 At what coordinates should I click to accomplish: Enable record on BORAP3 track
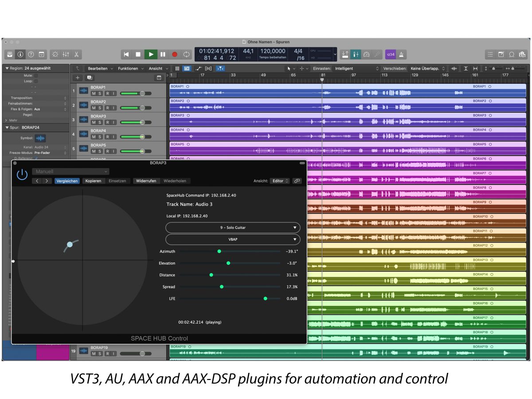click(107, 122)
